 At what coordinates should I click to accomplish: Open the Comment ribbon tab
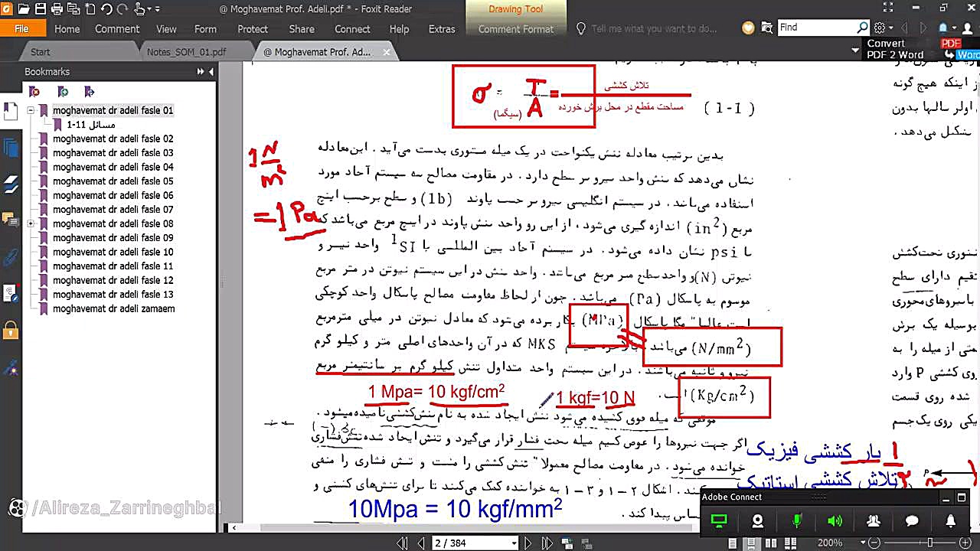click(117, 29)
